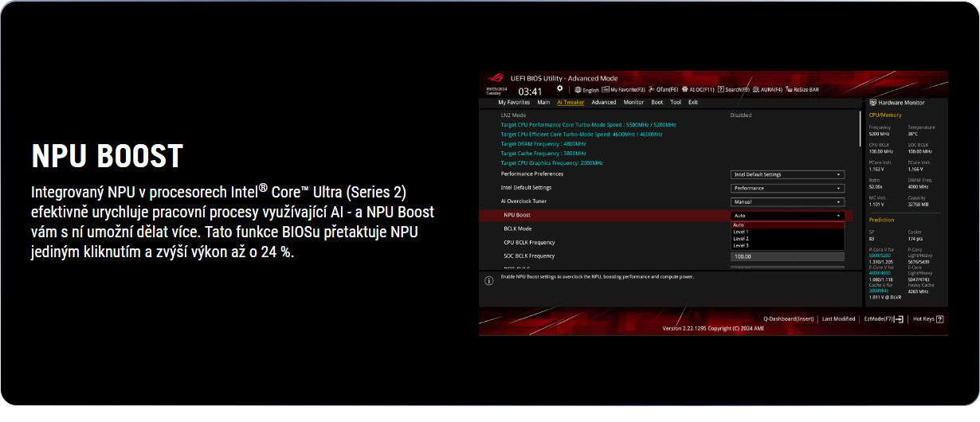The width and height of the screenshot is (980, 422).
Task: Click Last Modified in footer
Action: (838, 319)
